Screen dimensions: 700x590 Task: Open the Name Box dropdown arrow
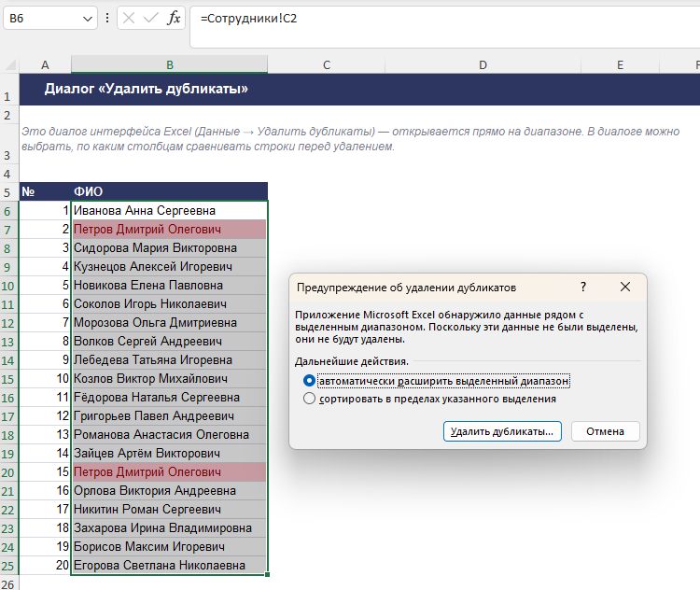click(x=88, y=19)
